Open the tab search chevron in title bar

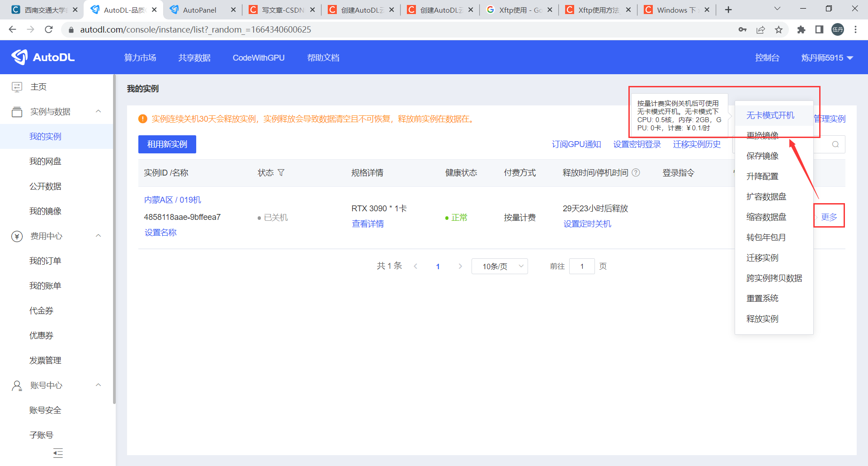click(777, 9)
